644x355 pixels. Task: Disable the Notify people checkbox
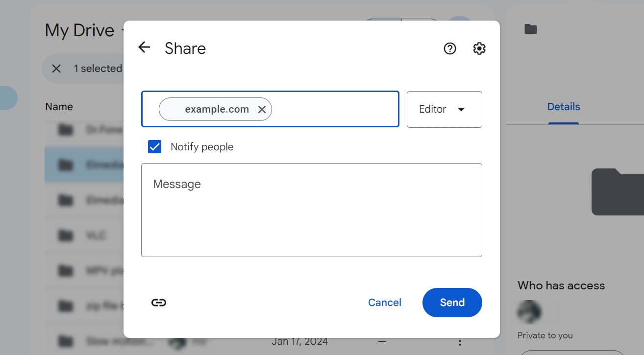pyautogui.click(x=154, y=146)
